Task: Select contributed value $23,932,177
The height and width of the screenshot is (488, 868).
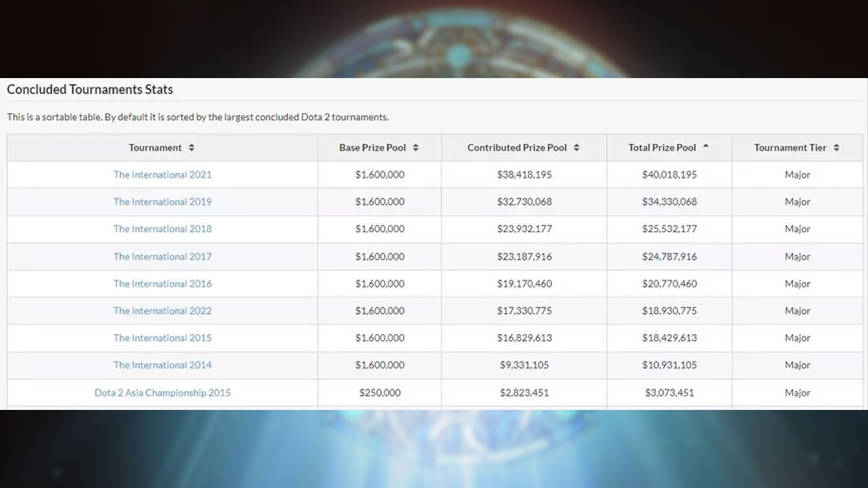Action: [524, 229]
